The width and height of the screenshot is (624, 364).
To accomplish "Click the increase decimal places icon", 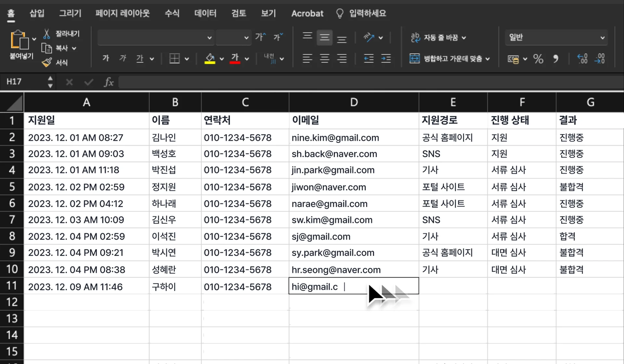I will (x=582, y=59).
